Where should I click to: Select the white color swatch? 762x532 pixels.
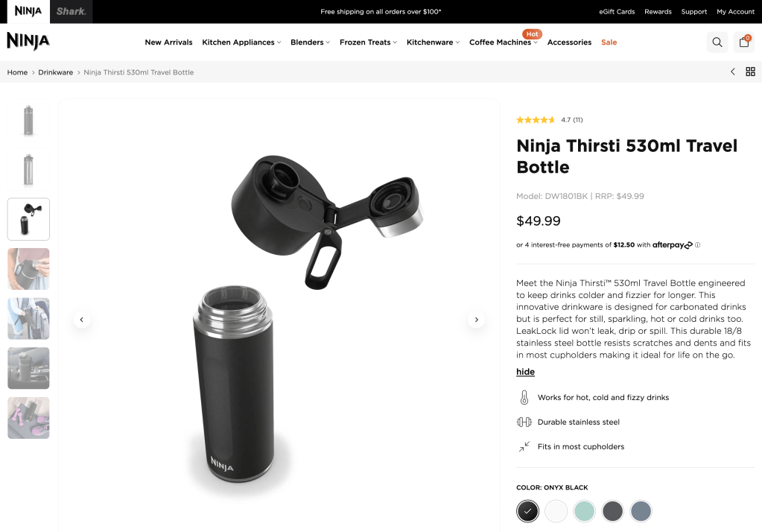[556, 511]
